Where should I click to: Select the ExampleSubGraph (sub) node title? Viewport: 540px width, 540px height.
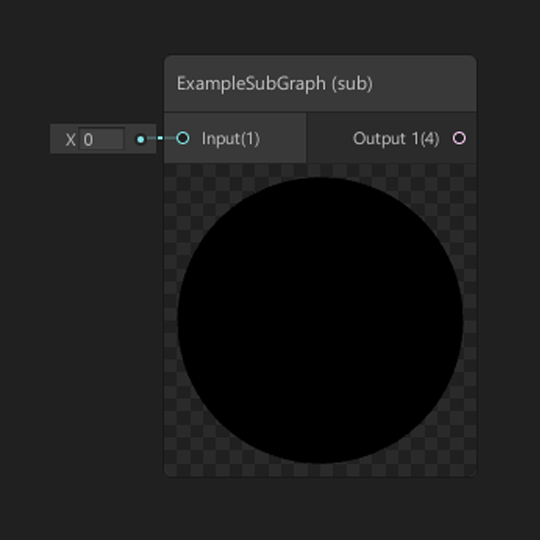point(274,84)
